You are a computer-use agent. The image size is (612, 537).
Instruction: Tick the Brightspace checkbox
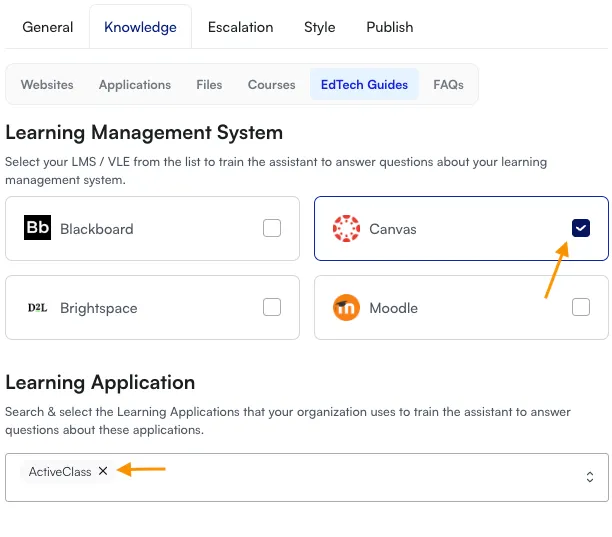click(272, 307)
